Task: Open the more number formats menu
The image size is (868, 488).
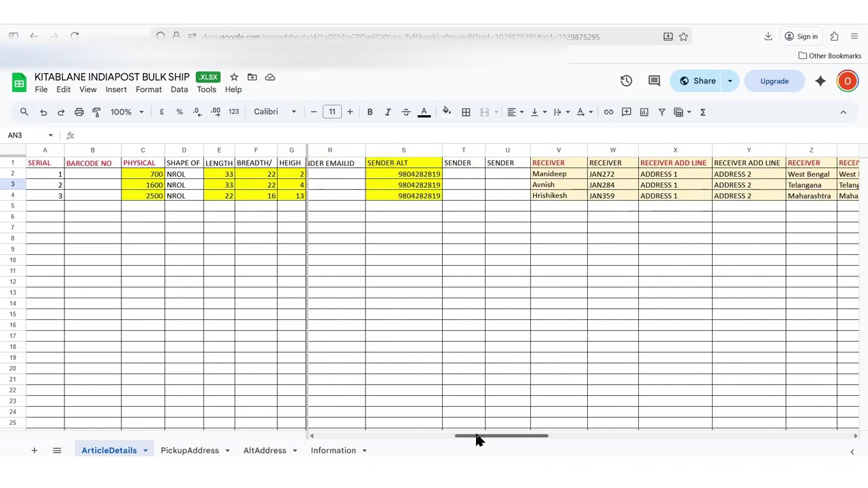Action: click(x=234, y=112)
